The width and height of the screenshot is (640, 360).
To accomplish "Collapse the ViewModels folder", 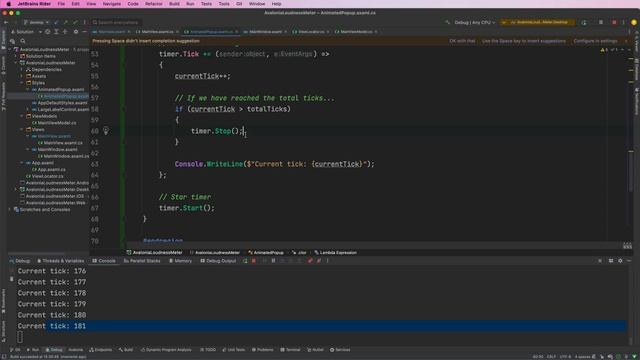I will click(22, 116).
